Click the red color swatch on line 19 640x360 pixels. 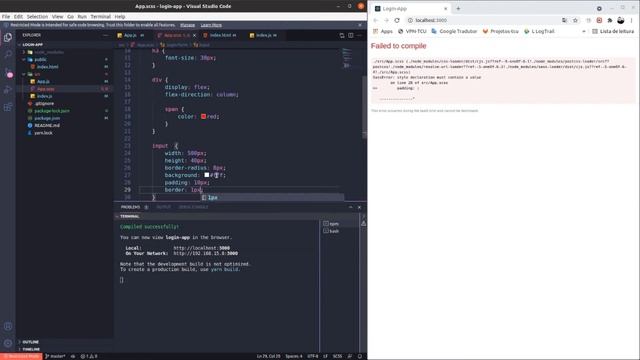203,116
